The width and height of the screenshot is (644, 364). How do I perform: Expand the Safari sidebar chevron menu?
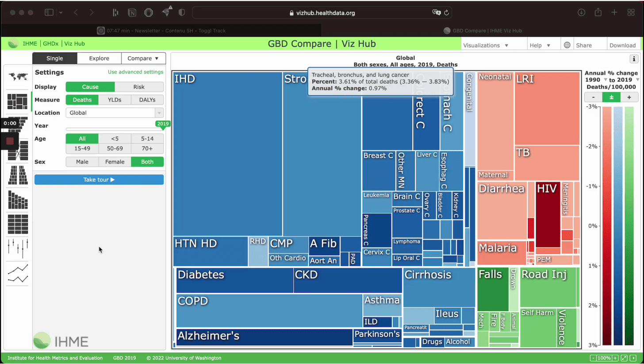61,12
